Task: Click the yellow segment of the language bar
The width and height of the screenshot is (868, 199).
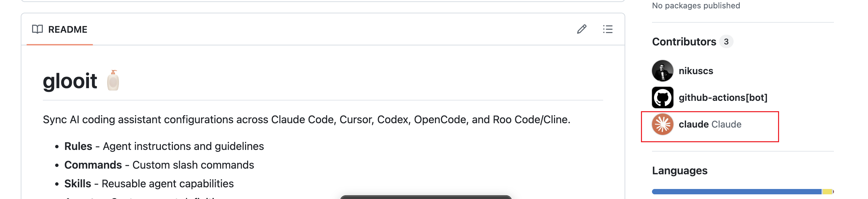Action: tap(827, 192)
